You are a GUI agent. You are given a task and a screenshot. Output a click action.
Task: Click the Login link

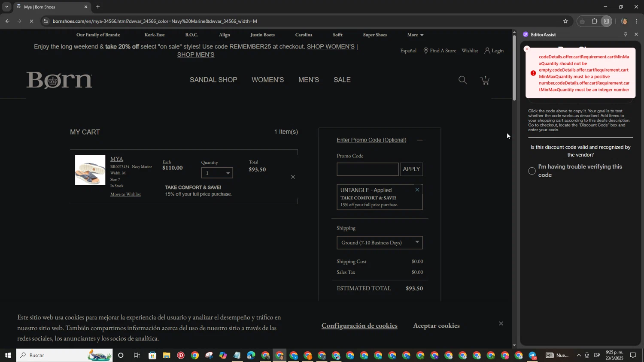(494, 51)
